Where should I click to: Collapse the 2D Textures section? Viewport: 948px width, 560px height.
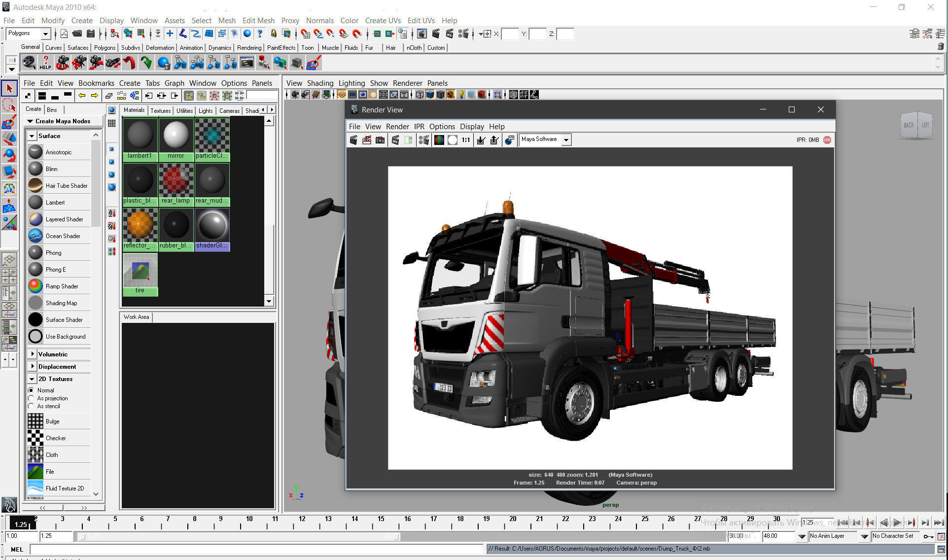tap(32, 379)
